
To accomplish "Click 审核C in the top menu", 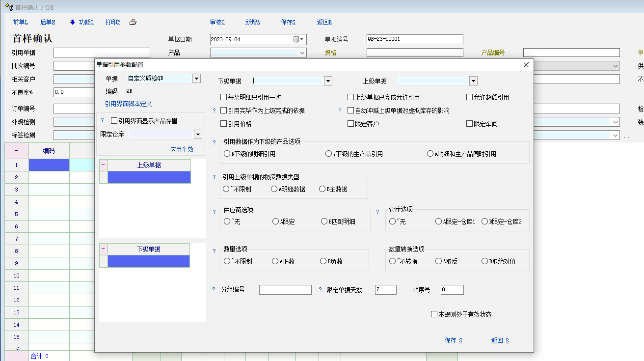I will coord(217,22).
